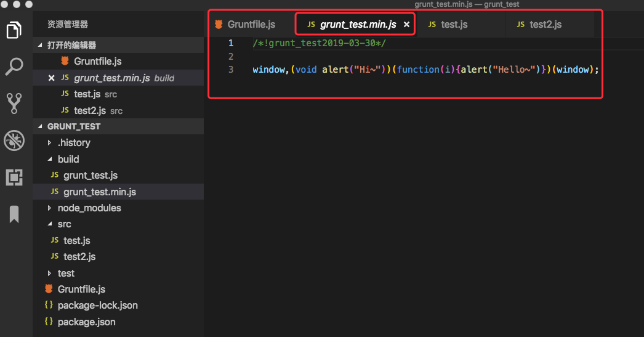This screenshot has height=337, width=644.
Task: Close grunt_test.min.js in open editors list
Action: (51, 78)
